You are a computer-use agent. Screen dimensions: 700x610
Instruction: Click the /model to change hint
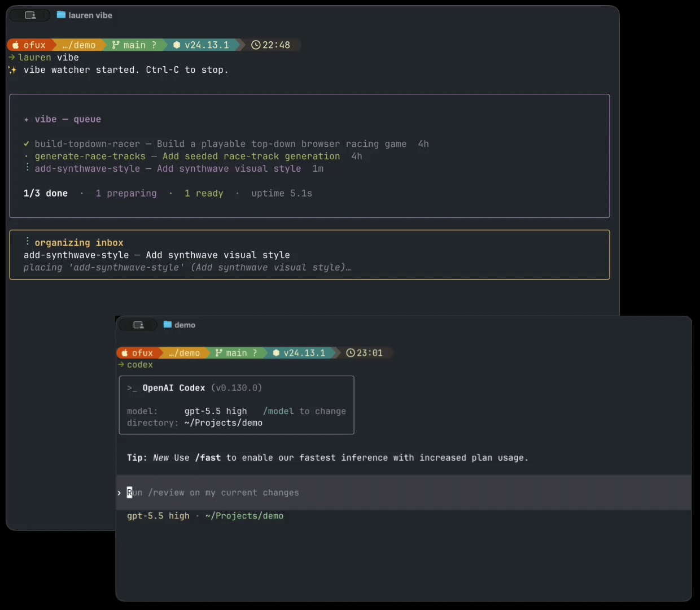point(304,411)
